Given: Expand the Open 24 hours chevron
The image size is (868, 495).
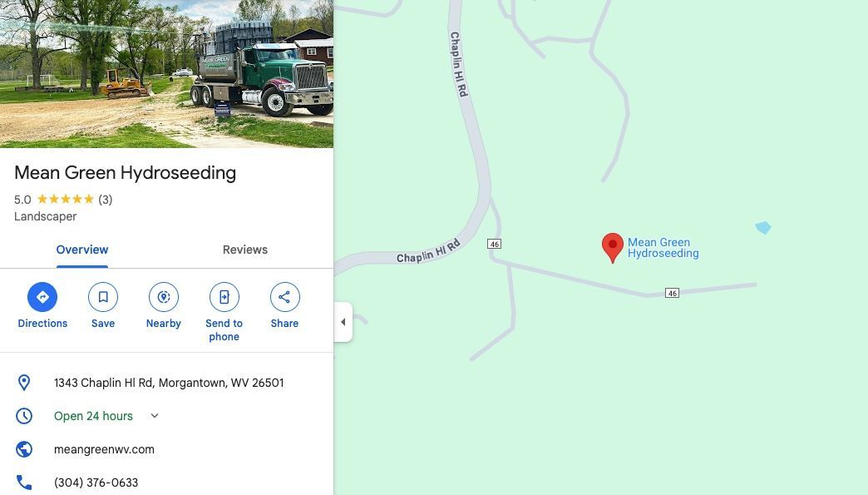Looking at the screenshot, I should [x=155, y=416].
